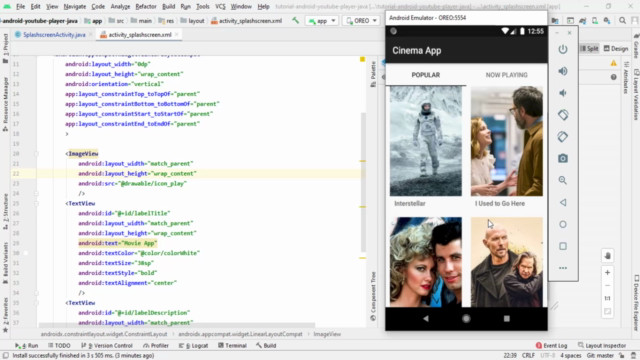This screenshot has height=360, width=640.
Task: Click the layout breadcrumb folder in navigation bar
Action: pyautogui.click(x=192, y=20)
